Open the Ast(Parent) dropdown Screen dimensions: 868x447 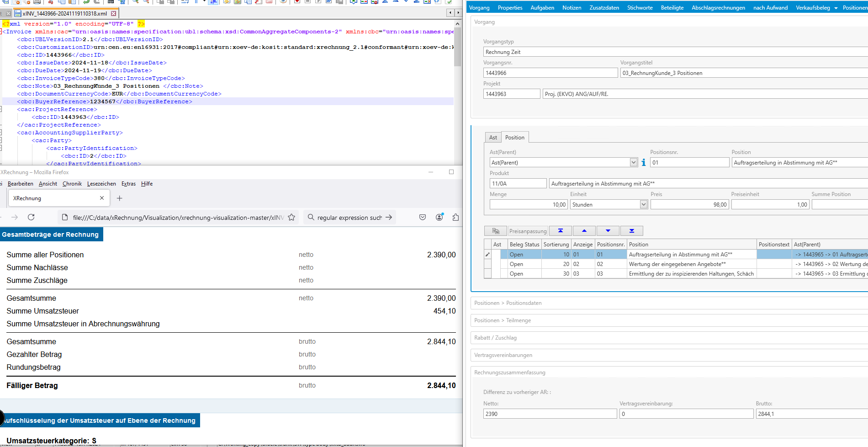(x=633, y=162)
